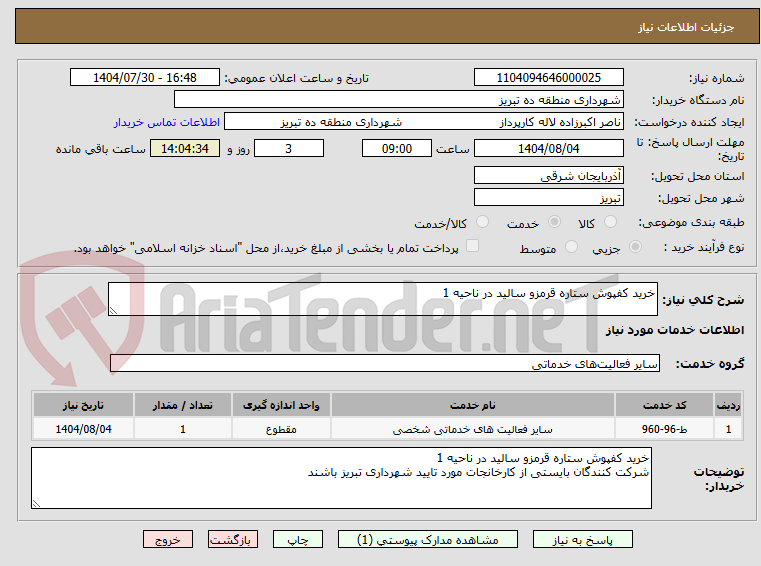
Task: Click the تعداد / مقدار column header
Action: click(182, 405)
